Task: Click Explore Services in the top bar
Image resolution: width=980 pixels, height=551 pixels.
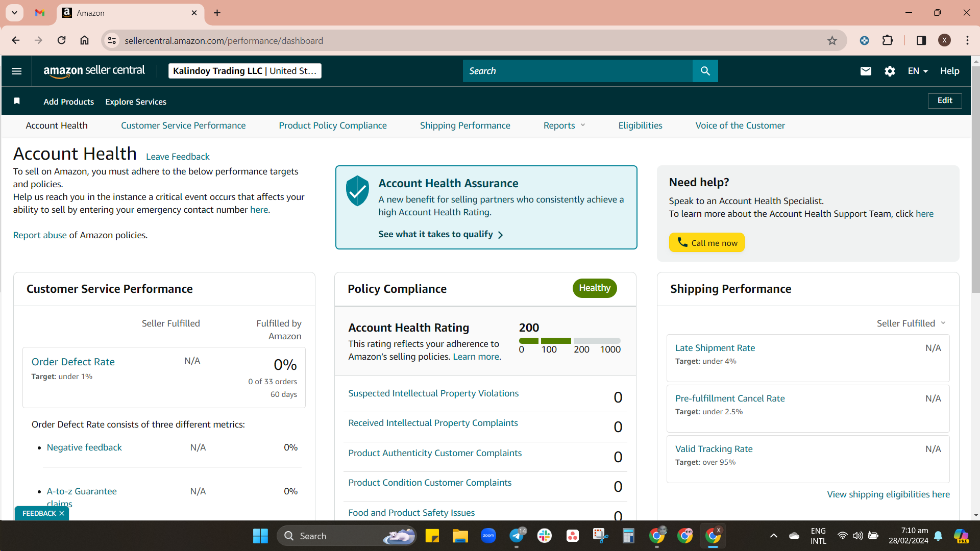Action: (136, 102)
